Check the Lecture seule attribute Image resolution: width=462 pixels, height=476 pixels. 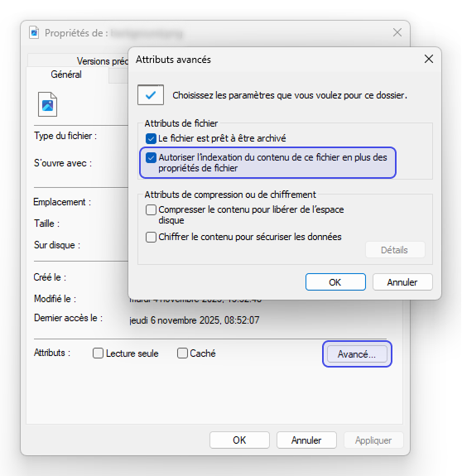click(x=98, y=353)
